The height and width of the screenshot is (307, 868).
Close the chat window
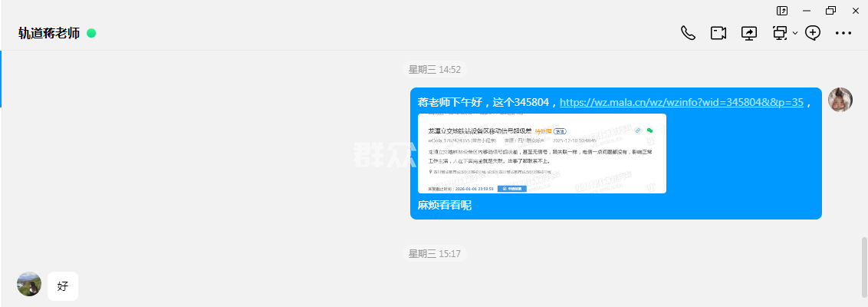point(855,10)
